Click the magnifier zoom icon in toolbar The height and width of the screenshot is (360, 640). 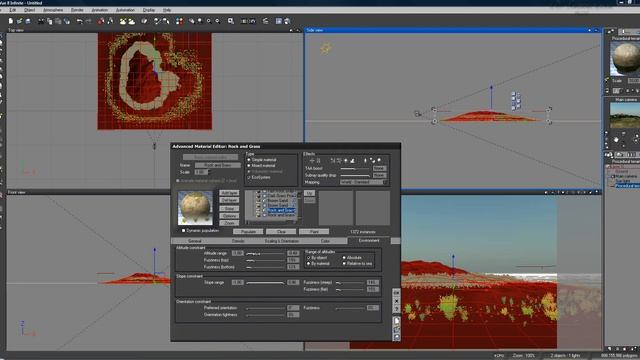pos(209,21)
